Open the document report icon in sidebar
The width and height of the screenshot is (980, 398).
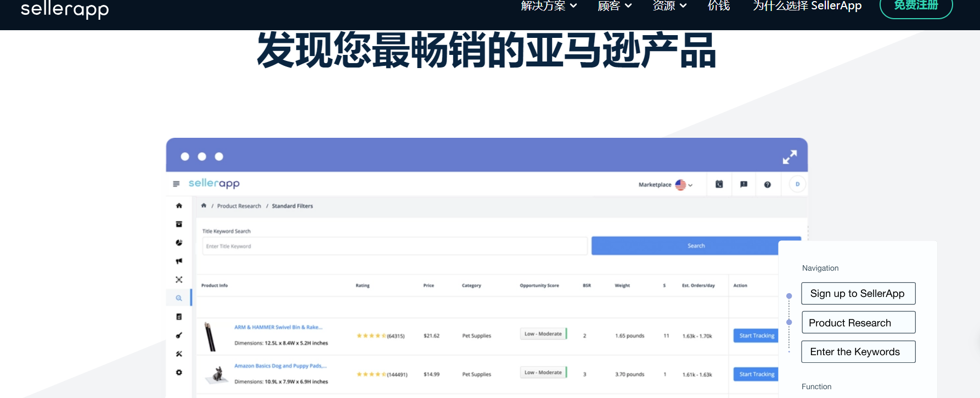click(179, 317)
